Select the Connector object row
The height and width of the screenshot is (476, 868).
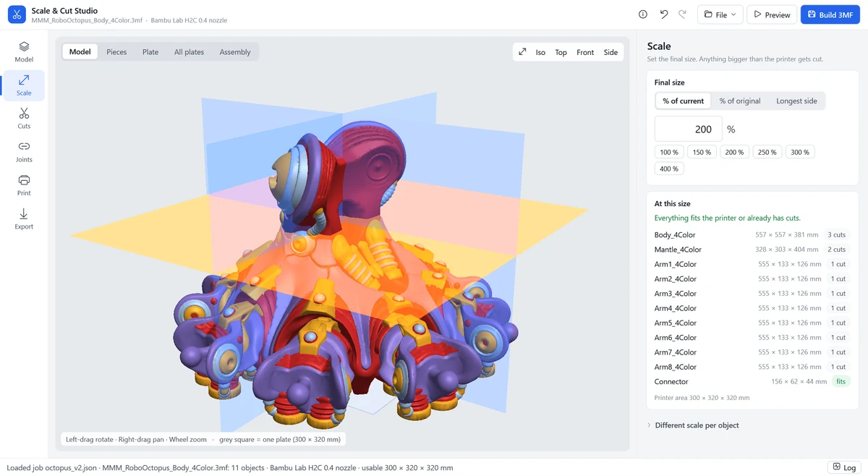752,381
